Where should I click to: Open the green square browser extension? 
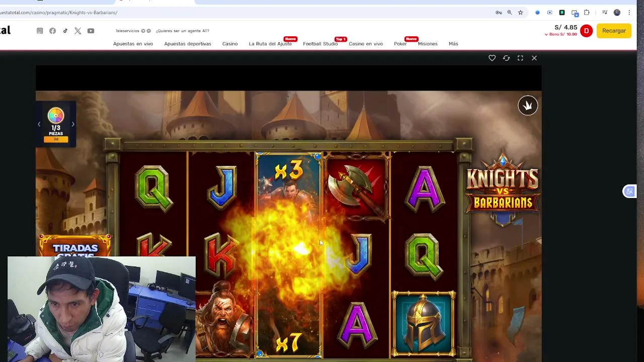pos(562,13)
